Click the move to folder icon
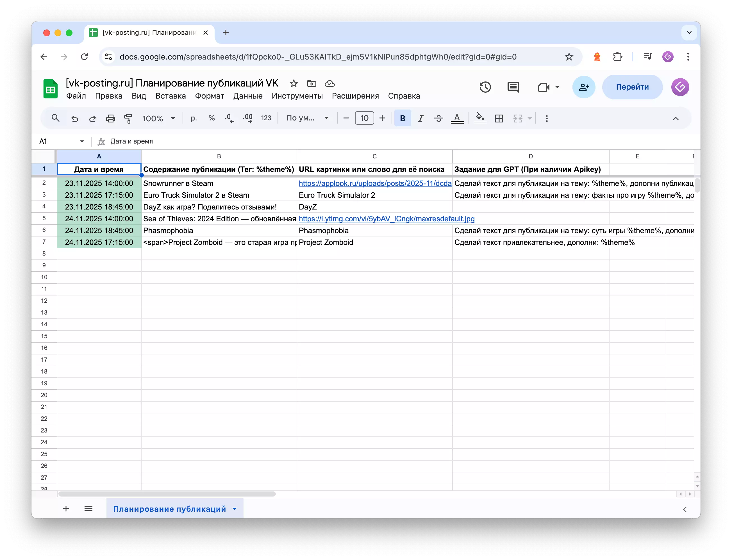The width and height of the screenshot is (732, 560). tap(311, 83)
